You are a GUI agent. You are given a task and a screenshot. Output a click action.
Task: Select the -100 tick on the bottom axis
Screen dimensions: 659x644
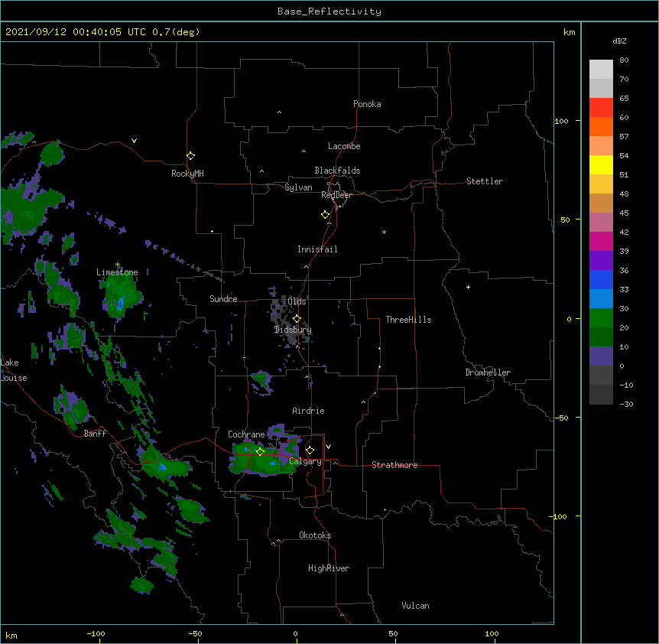[96, 633]
